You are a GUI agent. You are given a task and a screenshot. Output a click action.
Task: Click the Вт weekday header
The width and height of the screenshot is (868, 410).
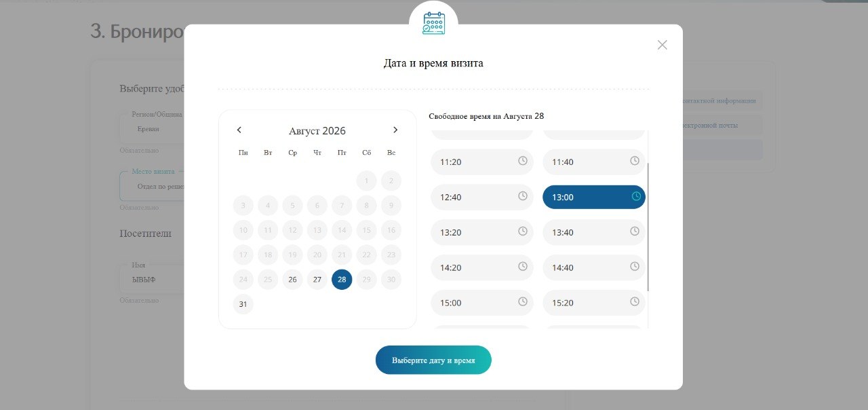point(268,153)
